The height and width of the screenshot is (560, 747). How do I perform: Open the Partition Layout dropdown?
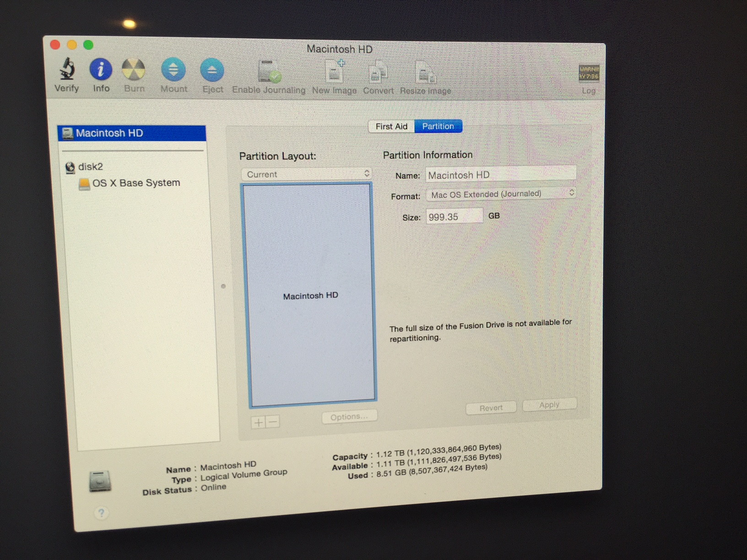[307, 174]
